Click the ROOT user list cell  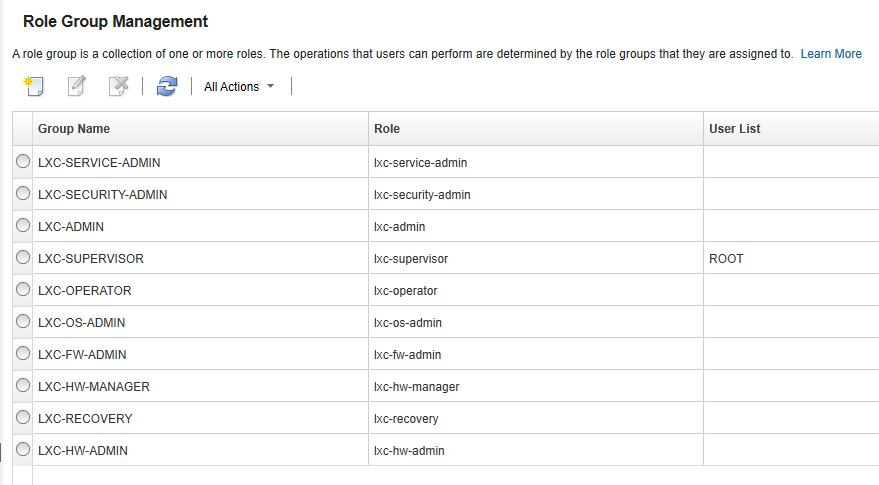(x=726, y=259)
